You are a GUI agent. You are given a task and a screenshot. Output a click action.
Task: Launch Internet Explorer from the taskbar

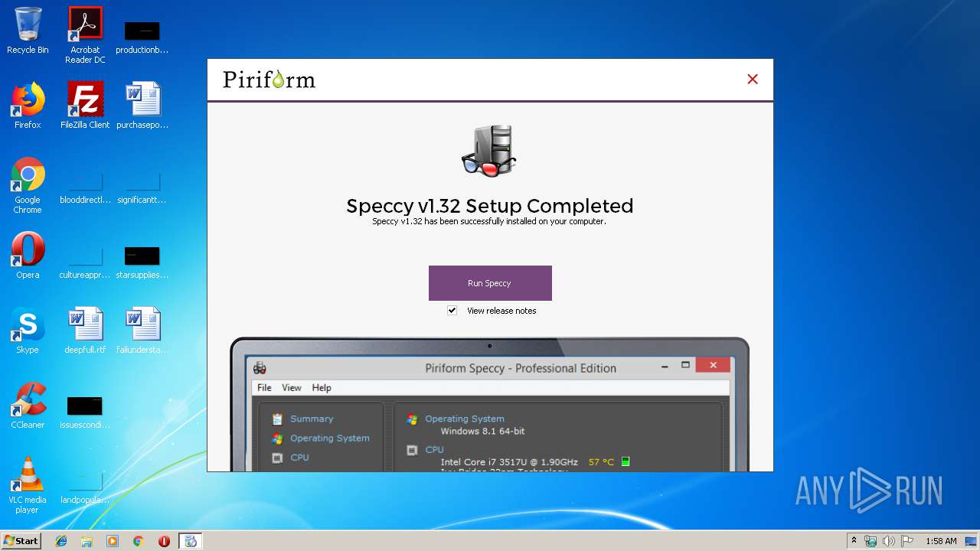(x=61, y=541)
